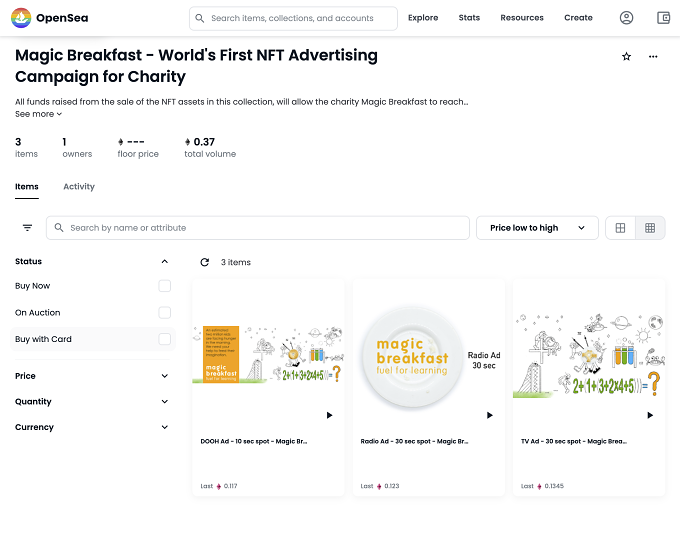
Task: Click Last 0.117 price on DOOH Ad
Action: click(x=219, y=486)
